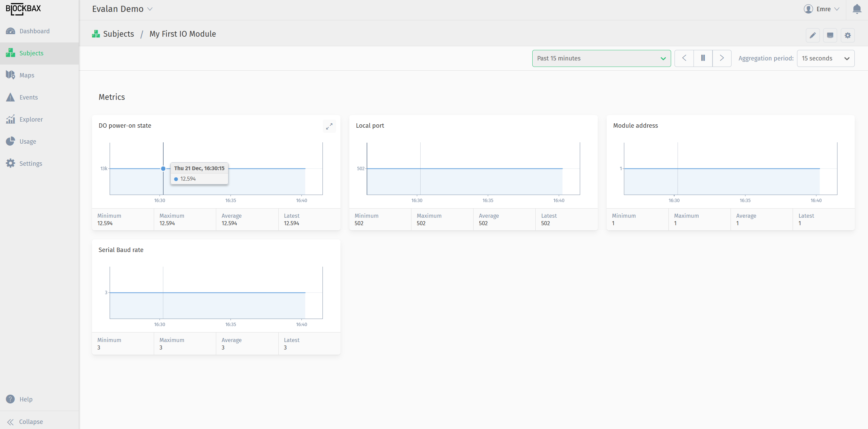
Task: Open the Dashboard from the sidebar
Action: point(34,31)
